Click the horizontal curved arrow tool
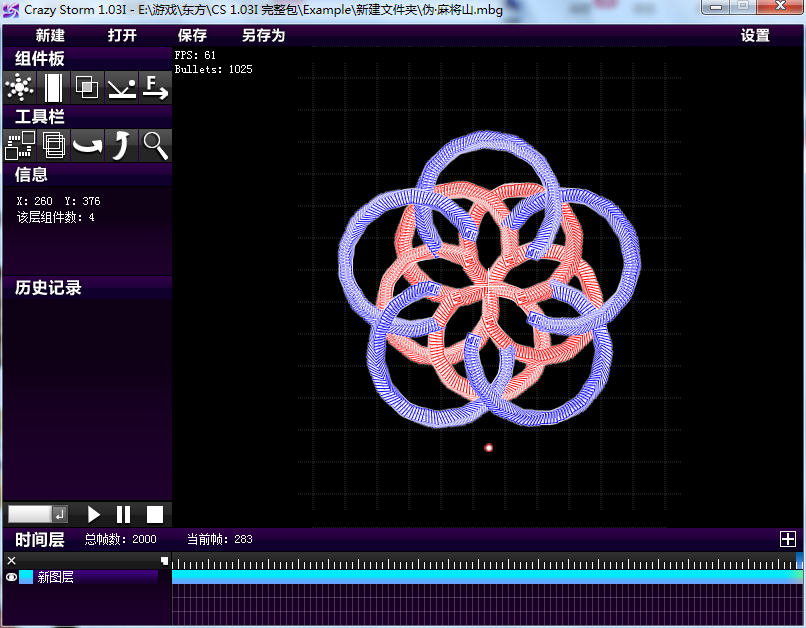 (87, 145)
